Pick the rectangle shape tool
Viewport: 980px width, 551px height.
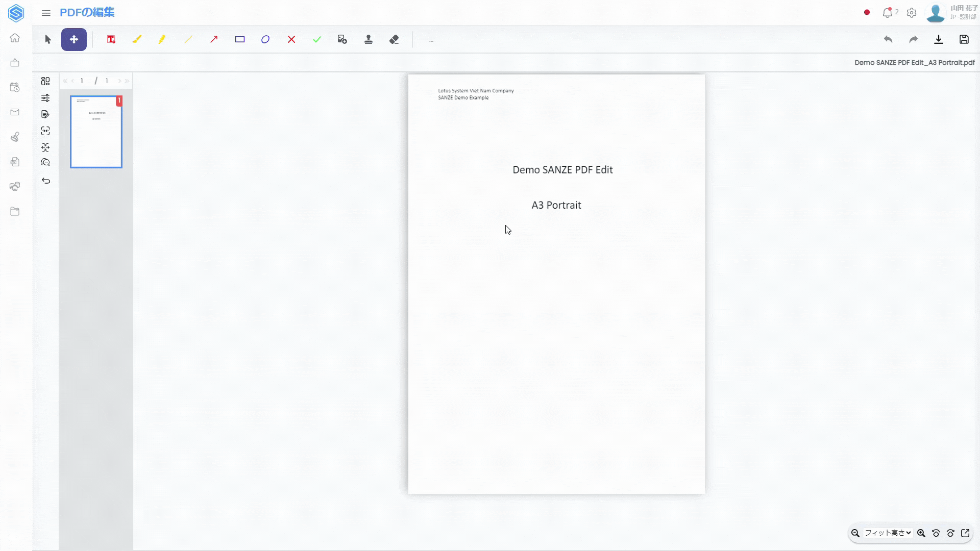click(240, 39)
